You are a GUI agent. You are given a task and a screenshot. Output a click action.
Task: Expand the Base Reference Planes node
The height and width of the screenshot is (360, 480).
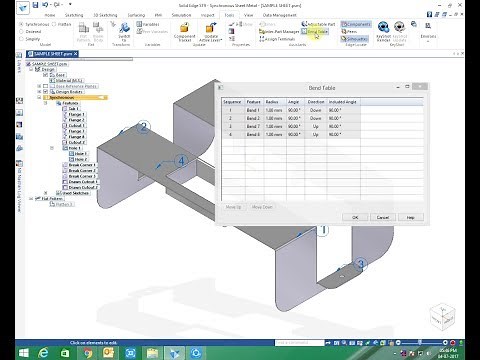[x=39, y=86]
